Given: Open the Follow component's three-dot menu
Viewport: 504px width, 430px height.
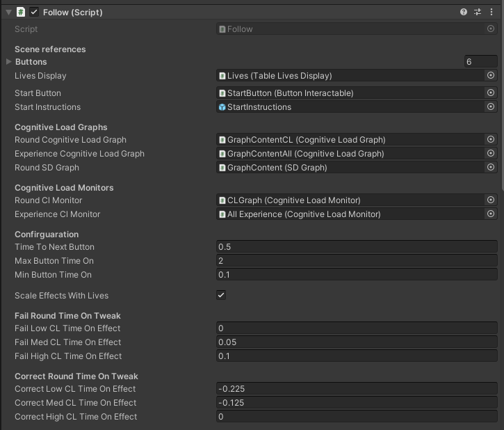Looking at the screenshot, I should [491, 12].
